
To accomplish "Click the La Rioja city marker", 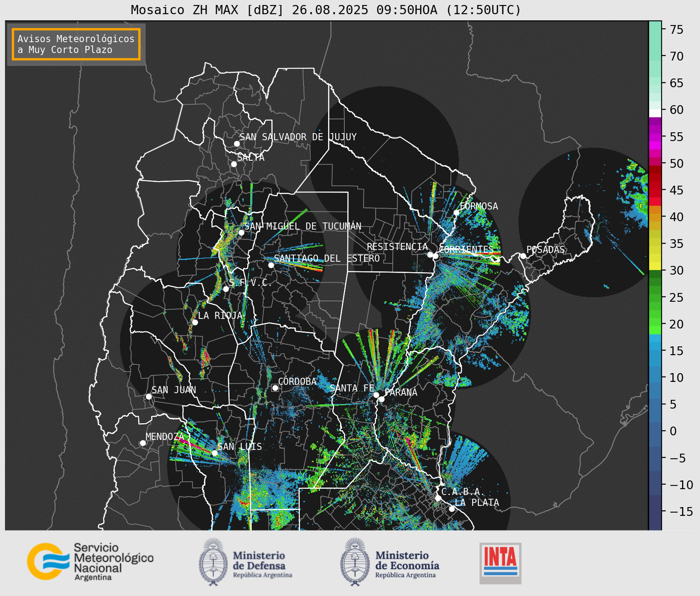I will click(195, 322).
